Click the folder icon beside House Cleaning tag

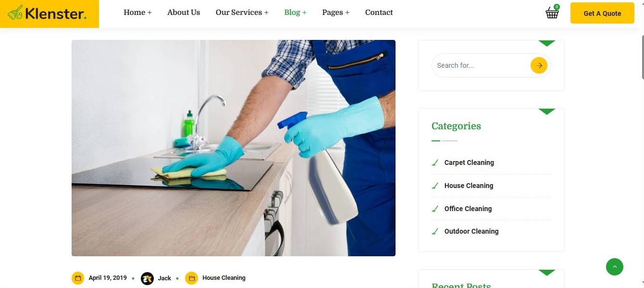tap(191, 278)
